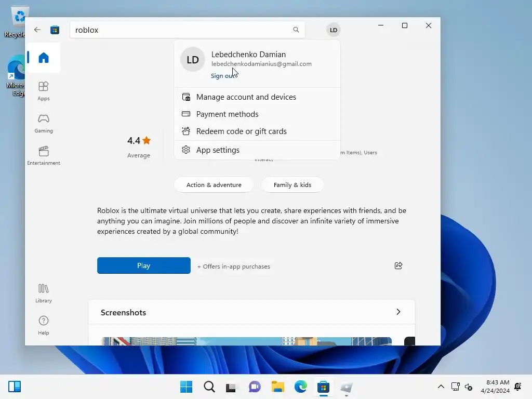The image size is (532, 399).
Task: Open the first Roblox screenshot thumbnail
Action: click(246, 341)
